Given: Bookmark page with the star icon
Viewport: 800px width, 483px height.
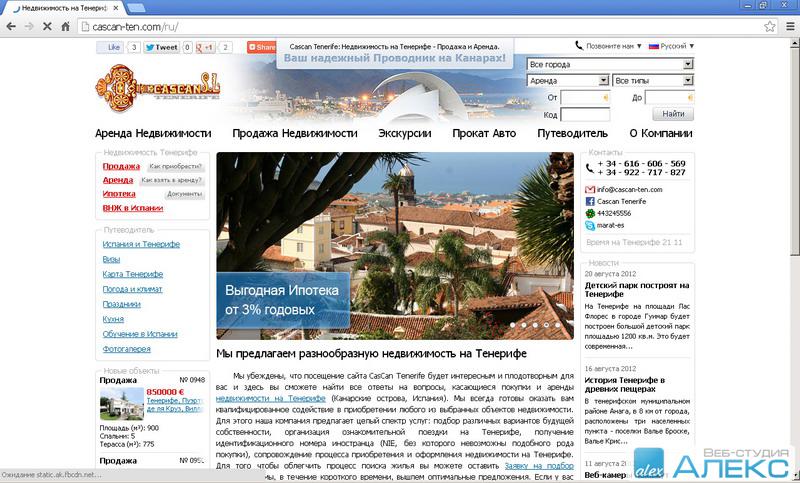Looking at the screenshot, I should tap(769, 25).
